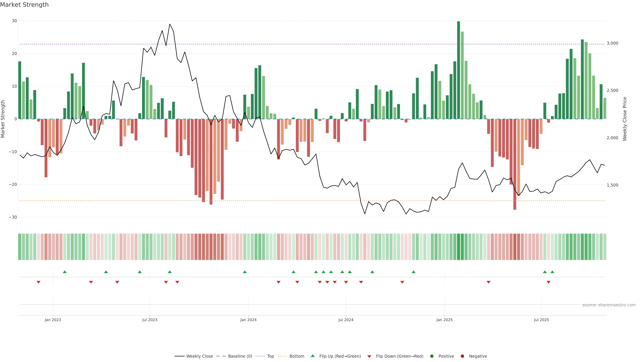The image size is (644, 362).
Task: Click Flip Up green triangle legend icon
Action: tap(312, 356)
